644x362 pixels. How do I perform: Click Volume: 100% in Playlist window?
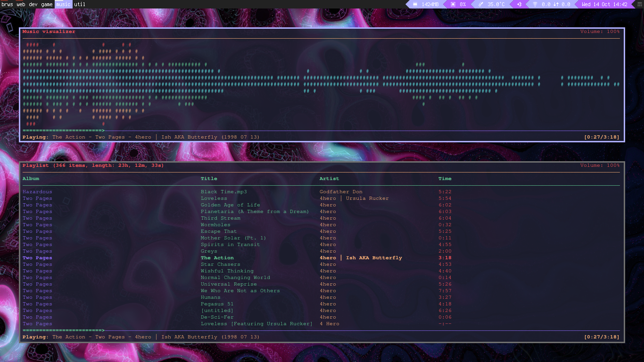coord(600,165)
